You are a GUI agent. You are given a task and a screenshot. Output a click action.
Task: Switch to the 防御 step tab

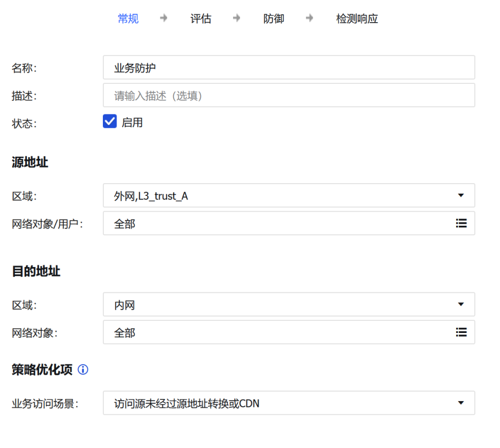274,19
